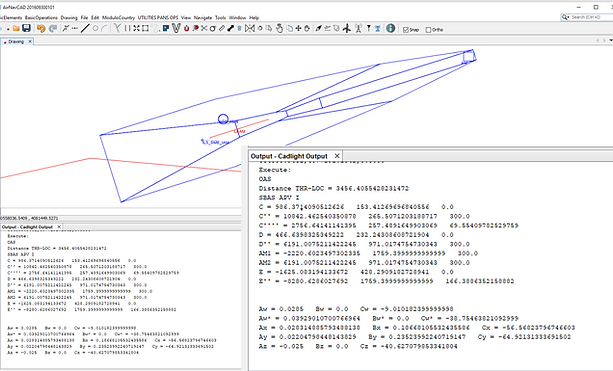Image resolution: width=613 pixels, height=371 pixels.
Task: Close the enlarged Cadlight Output tab
Action: pyautogui.click(x=337, y=156)
